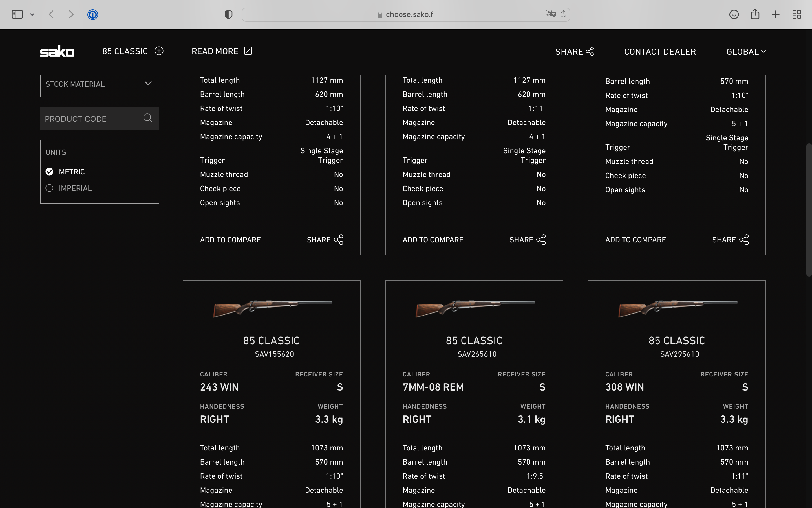812x508 pixels.
Task: Open the 85 CLASSIC header menu item
Action: (x=125, y=51)
